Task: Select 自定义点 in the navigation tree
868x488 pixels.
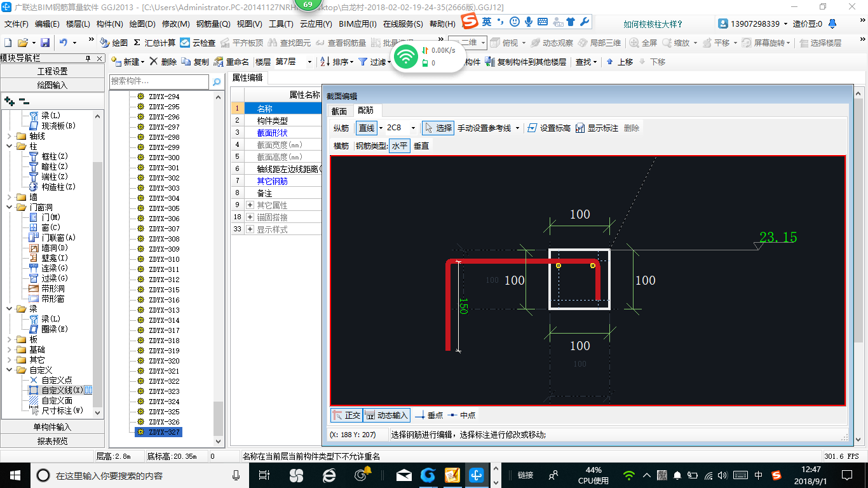Action: [57, 380]
